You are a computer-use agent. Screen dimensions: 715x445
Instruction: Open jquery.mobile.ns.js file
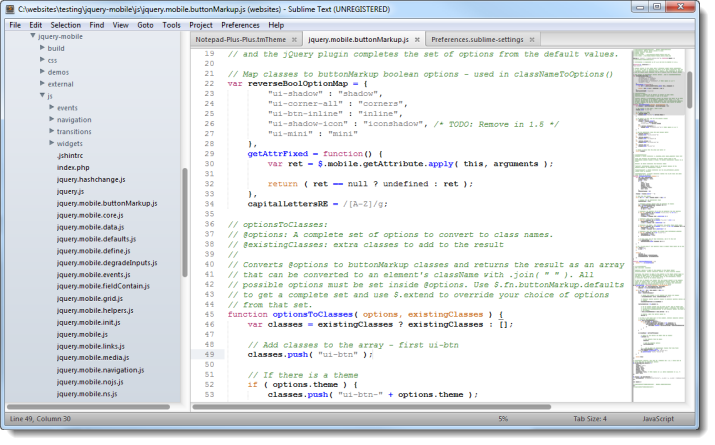coord(87,393)
